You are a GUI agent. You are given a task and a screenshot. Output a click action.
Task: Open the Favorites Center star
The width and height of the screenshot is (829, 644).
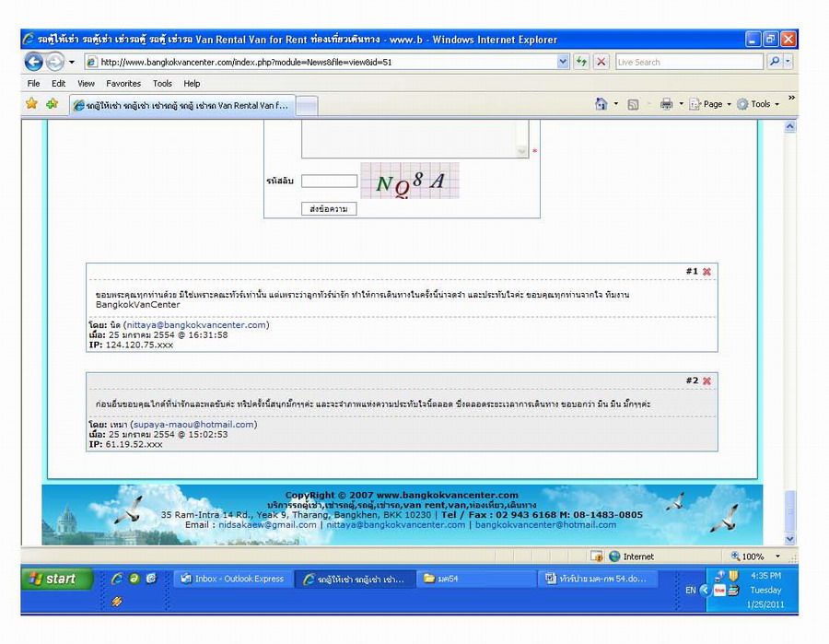(x=31, y=103)
